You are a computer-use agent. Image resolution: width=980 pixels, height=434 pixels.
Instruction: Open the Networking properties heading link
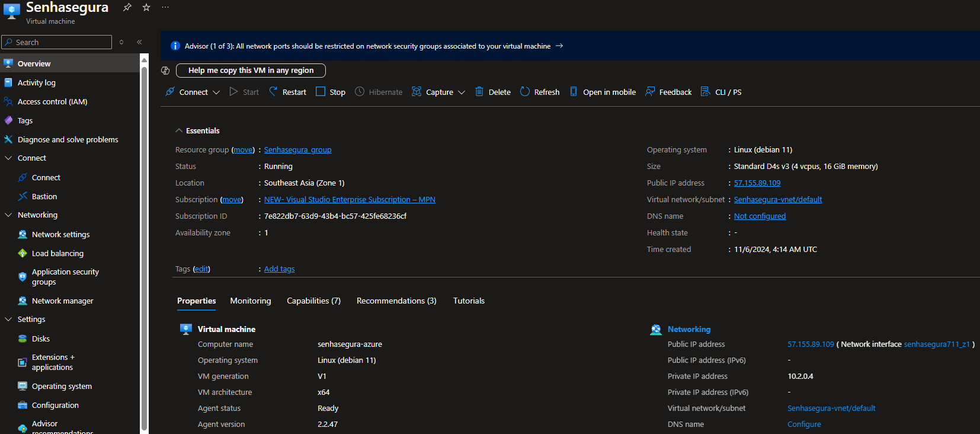click(689, 329)
